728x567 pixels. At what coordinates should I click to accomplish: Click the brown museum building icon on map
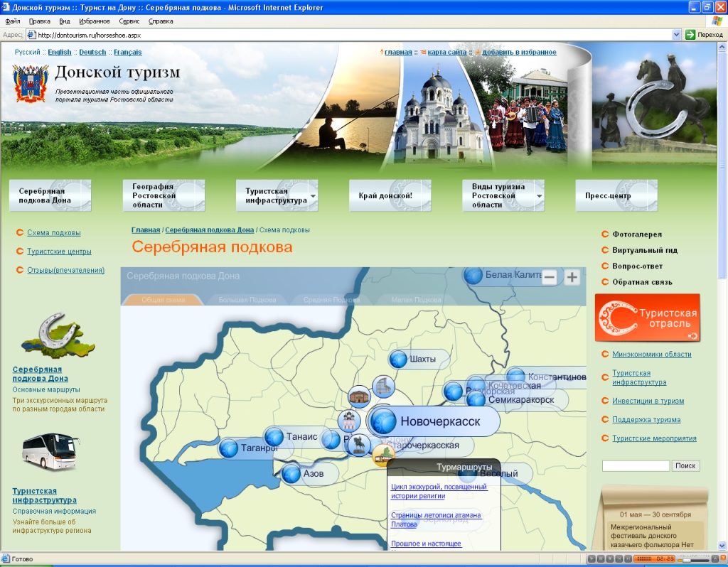(359, 397)
